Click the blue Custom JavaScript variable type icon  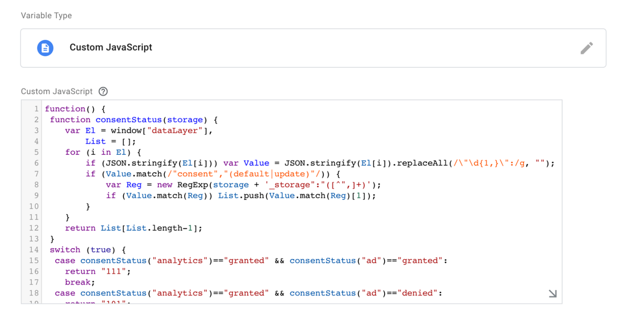point(46,47)
